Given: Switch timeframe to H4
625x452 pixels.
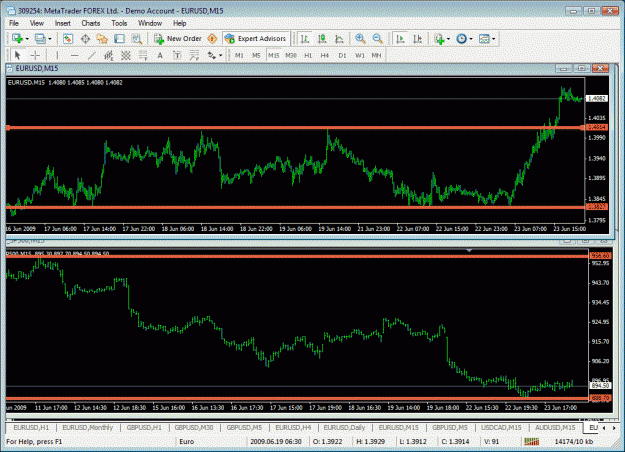Looking at the screenshot, I should click(x=325, y=55).
